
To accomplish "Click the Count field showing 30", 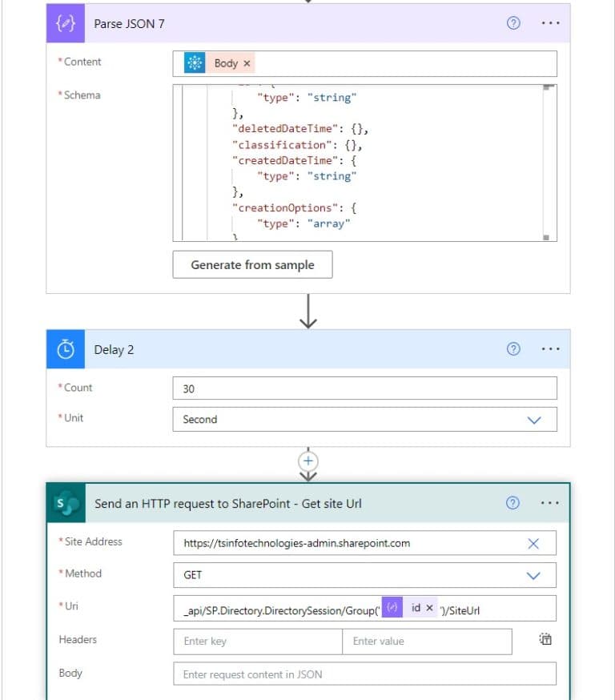I will 364,388.
